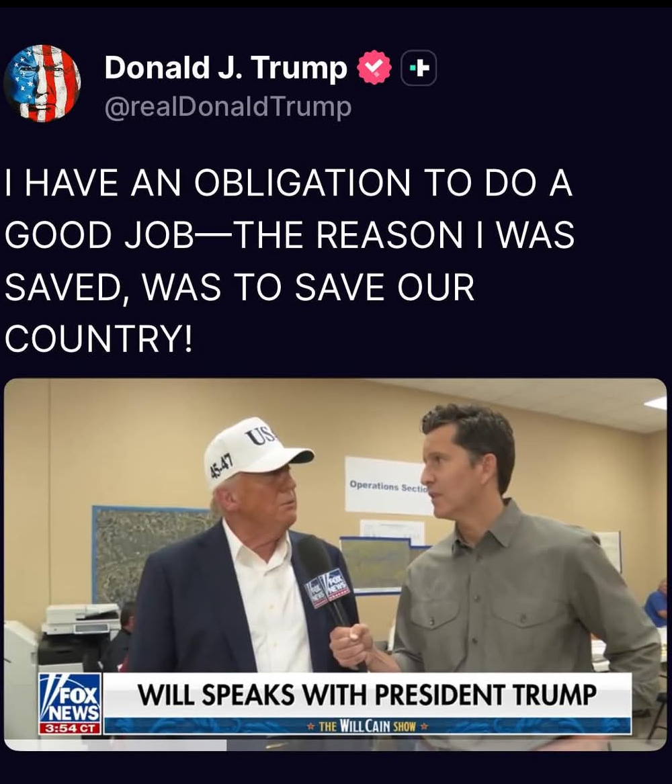Click the post text about obligation
Image resolution: width=672 pixels, height=784 pixels.
click(290, 261)
